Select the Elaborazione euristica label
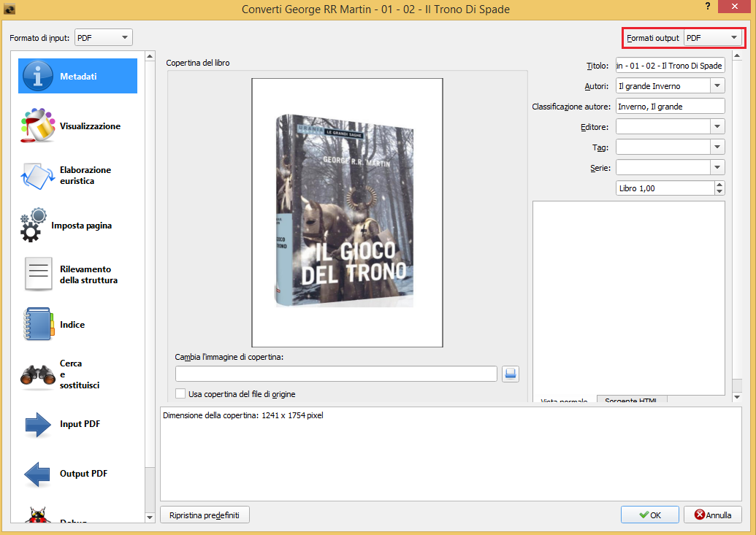The width and height of the screenshot is (756, 535). (x=85, y=175)
